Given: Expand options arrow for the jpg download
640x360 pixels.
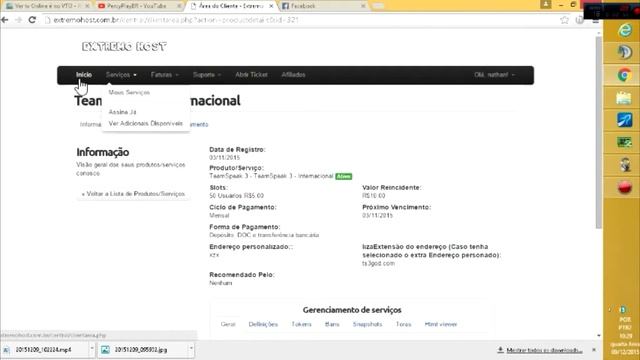Looking at the screenshot, I should point(191,349).
